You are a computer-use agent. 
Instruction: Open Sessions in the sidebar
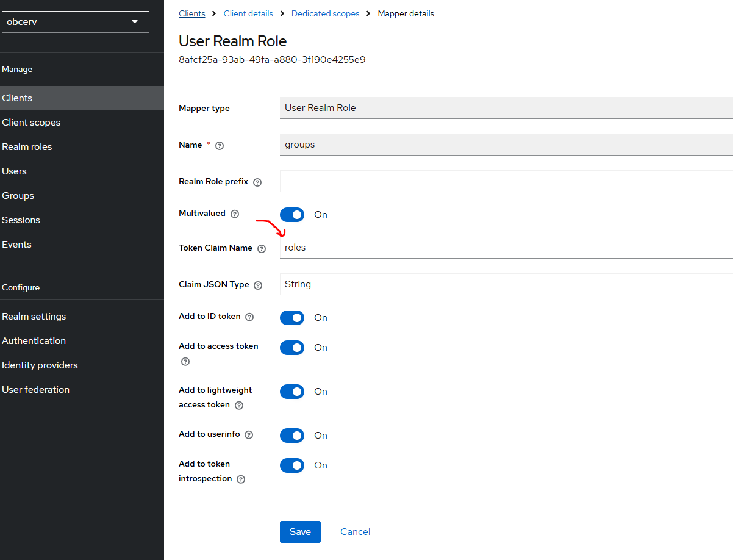pyautogui.click(x=82, y=220)
